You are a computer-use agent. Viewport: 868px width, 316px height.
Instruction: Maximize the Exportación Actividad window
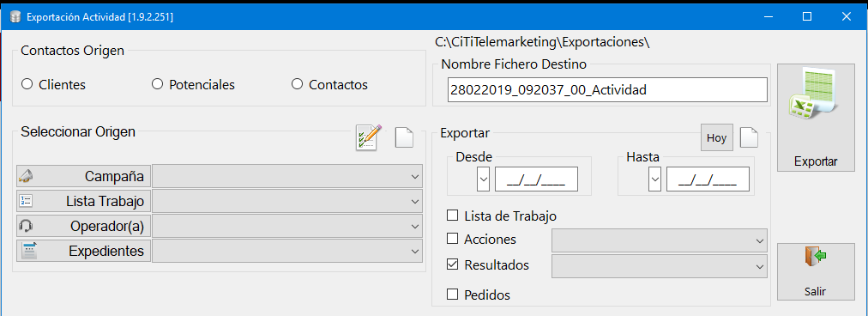807,16
